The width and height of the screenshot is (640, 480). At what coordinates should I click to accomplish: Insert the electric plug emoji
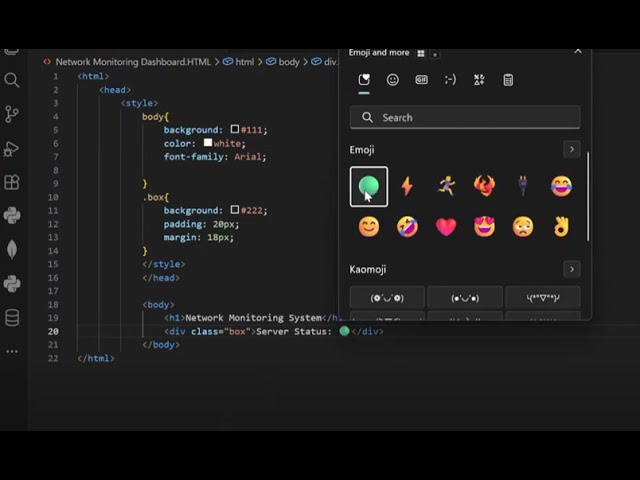tap(523, 186)
